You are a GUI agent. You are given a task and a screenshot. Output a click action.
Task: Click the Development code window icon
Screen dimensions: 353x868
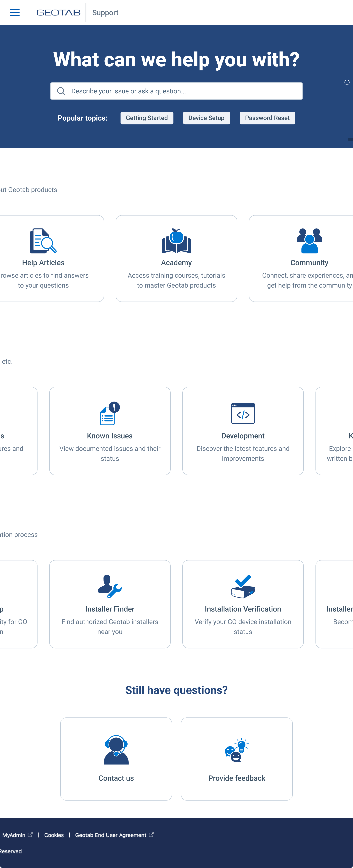click(x=243, y=413)
